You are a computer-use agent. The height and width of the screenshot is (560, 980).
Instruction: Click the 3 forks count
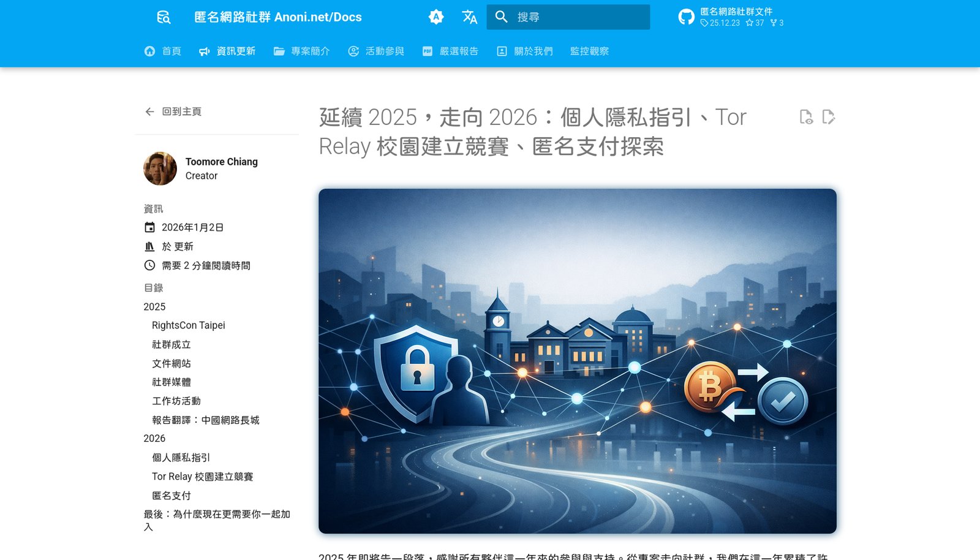click(x=777, y=23)
